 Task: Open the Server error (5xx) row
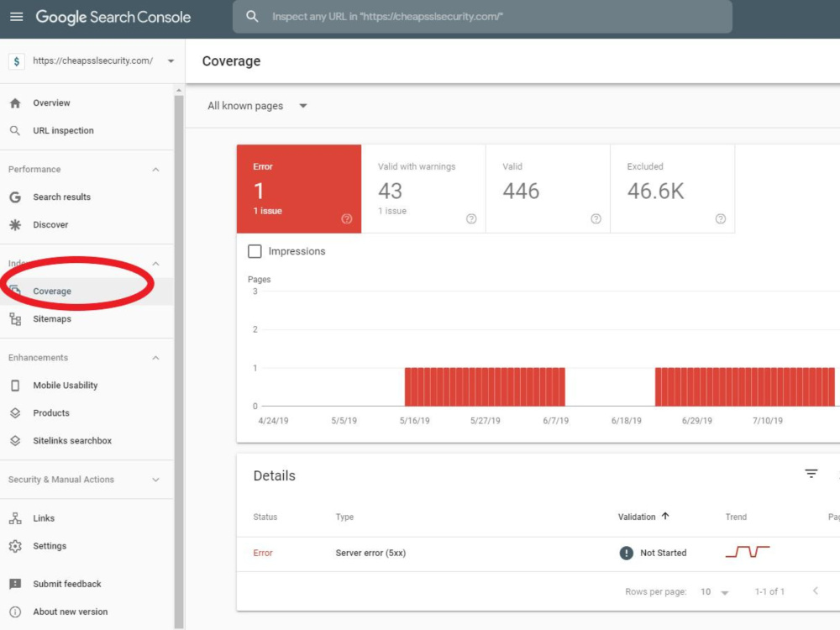pyautogui.click(x=538, y=554)
